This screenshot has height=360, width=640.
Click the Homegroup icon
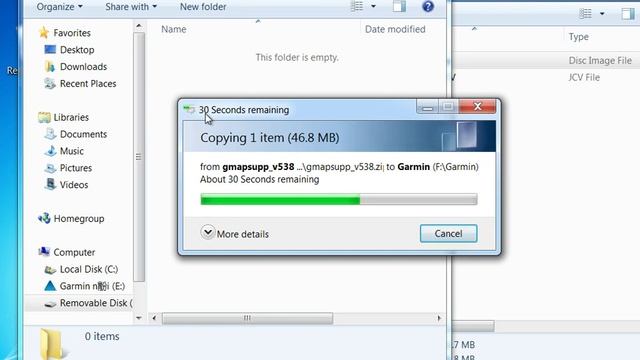(44, 218)
